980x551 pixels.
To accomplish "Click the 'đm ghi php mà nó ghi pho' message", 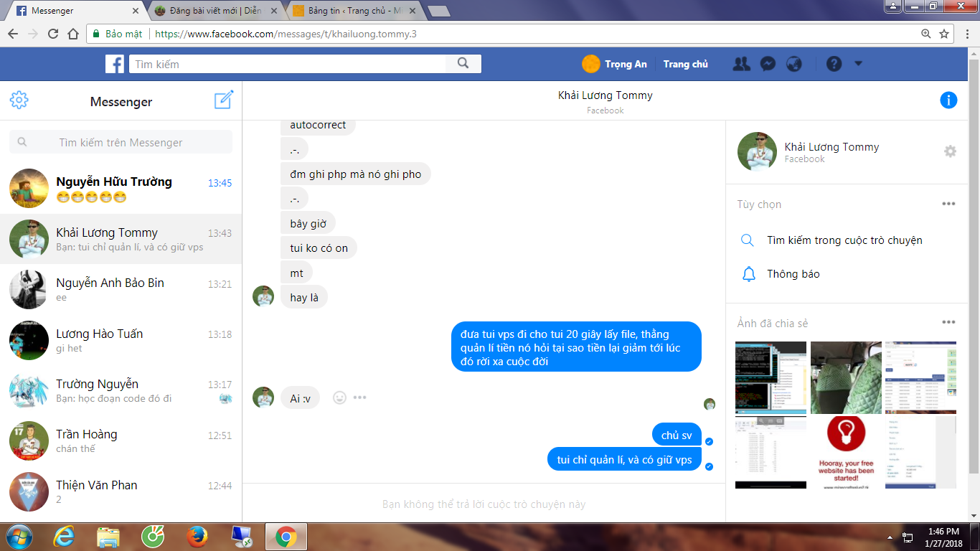I will coord(356,174).
